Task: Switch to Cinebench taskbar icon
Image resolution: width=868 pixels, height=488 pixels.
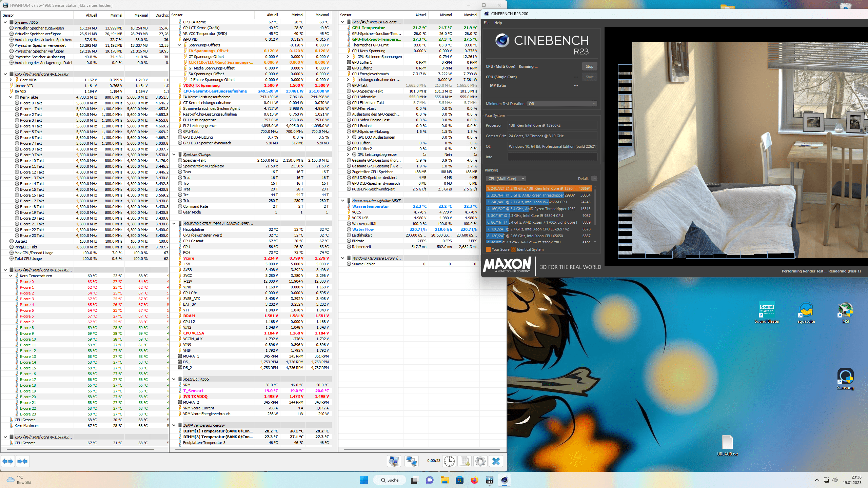Action: [505, 480]
